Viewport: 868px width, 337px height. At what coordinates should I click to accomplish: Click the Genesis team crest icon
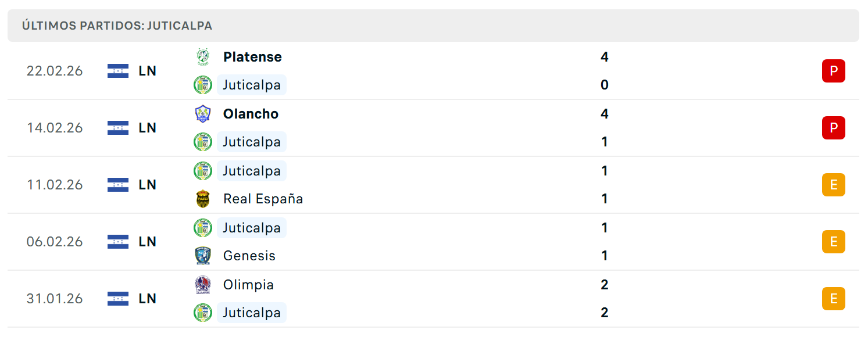pyautogui.click(x=202, y=256)
